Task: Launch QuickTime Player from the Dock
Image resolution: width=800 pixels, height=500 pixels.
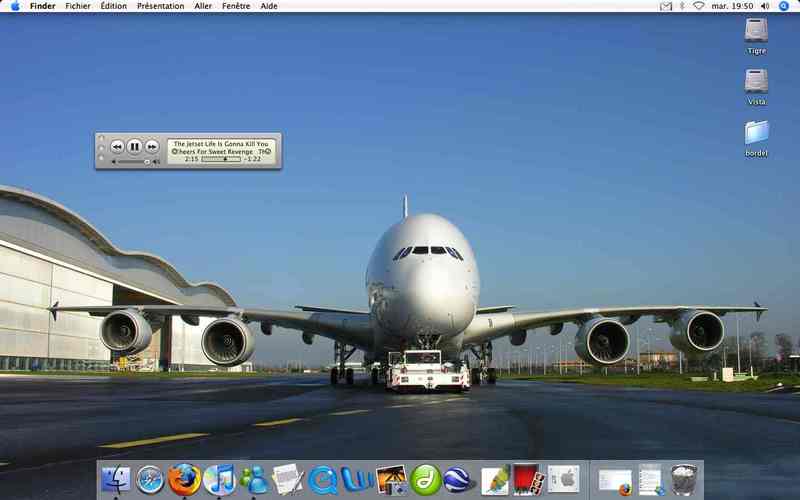Action: (x=322, y=480)
